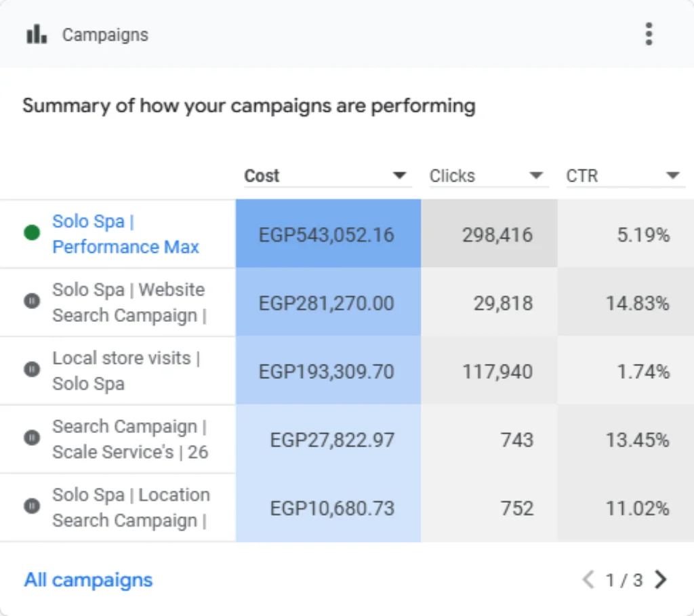Select Solo Spa Location Search Campaign row

347,508
